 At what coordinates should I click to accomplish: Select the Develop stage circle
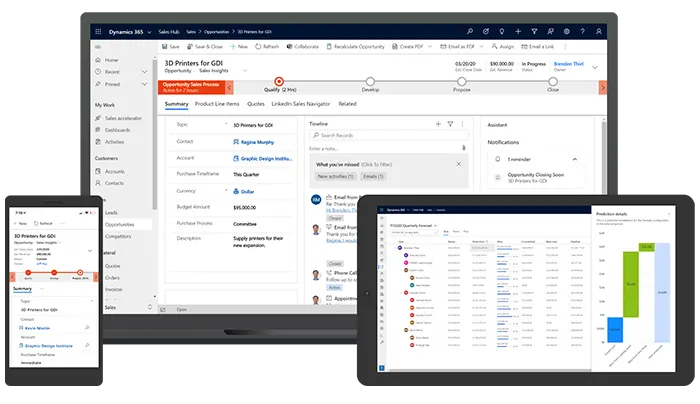pyautogui.click(x=370, y=83)
